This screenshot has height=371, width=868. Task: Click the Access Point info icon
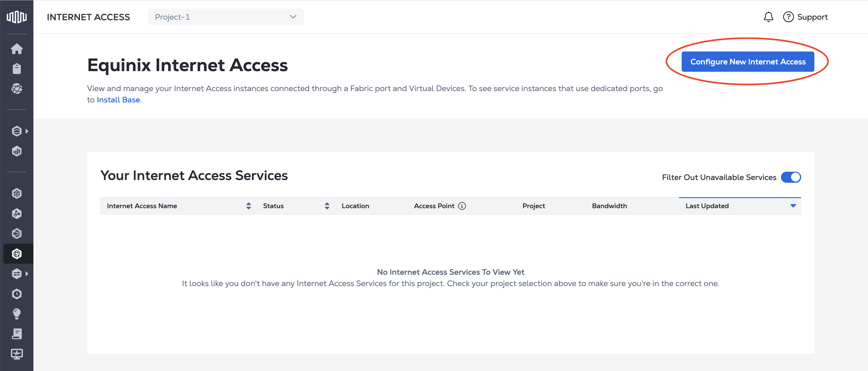coord(462,206)
